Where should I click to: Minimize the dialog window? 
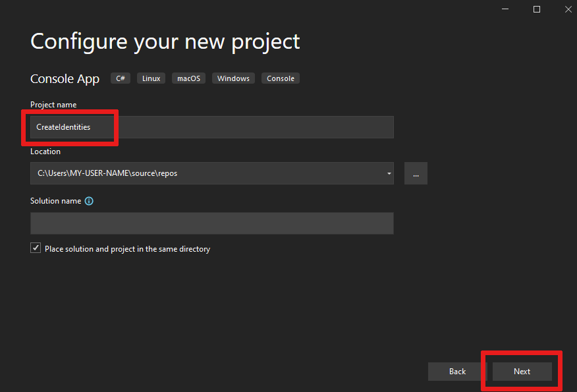505,9
